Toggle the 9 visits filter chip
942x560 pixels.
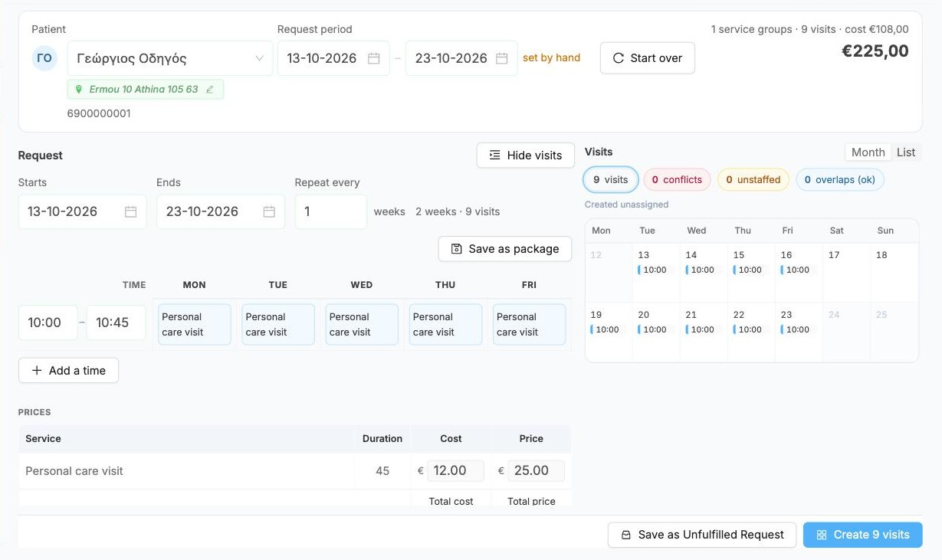click(611, 180)
